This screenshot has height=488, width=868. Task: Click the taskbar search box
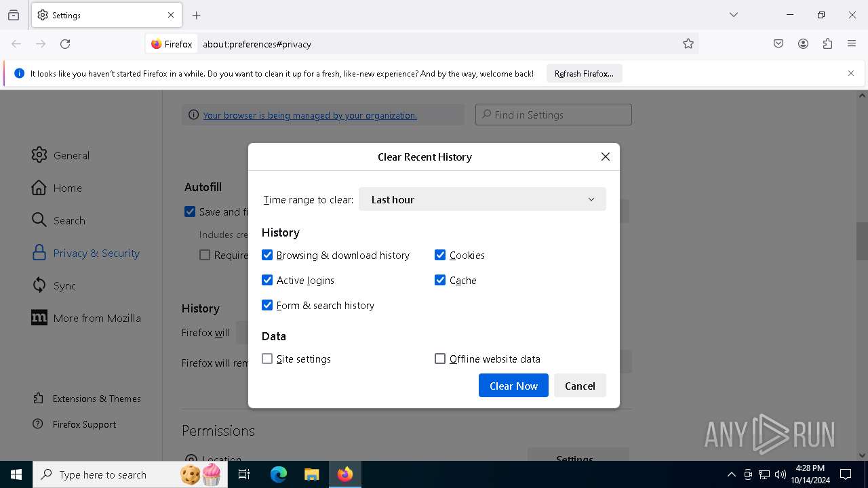coord(130,474)
